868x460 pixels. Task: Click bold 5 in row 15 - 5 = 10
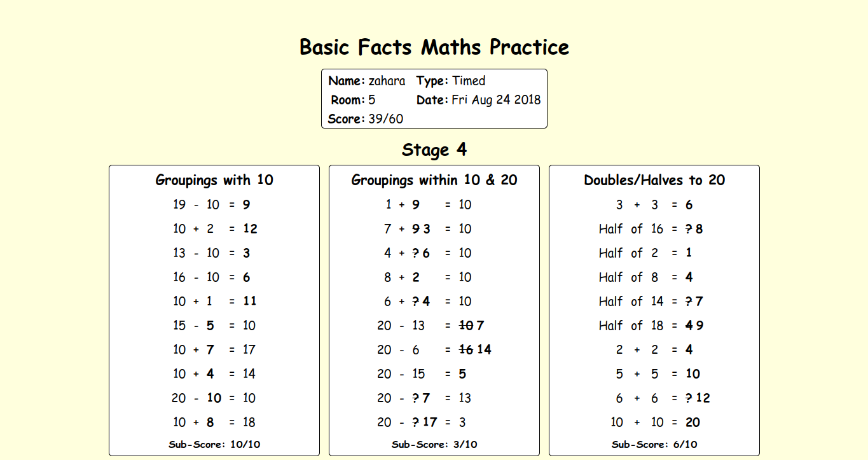coord(210,326)
